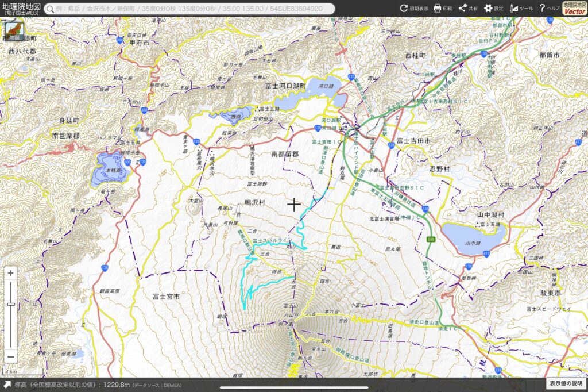Click the E68 expressway shield
The height and width of the screenshot is (392, 588).
pyautogui.click(x=431, y=240)
